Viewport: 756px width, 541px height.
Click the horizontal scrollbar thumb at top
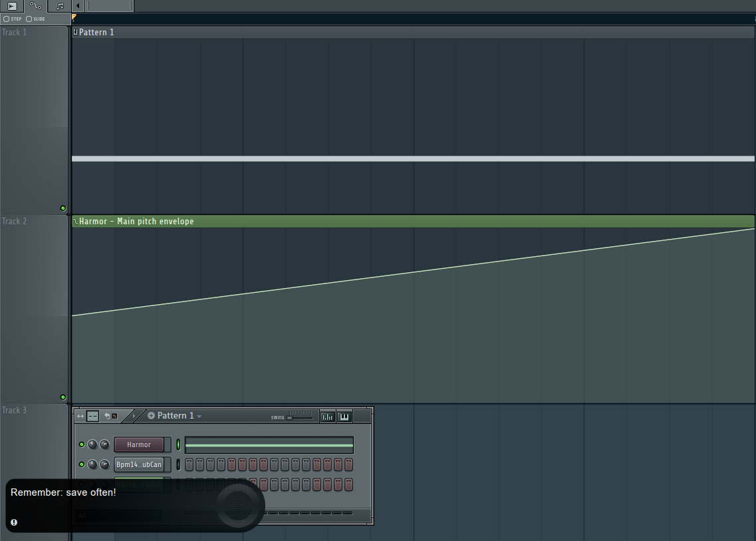click(x=109, y=6)
